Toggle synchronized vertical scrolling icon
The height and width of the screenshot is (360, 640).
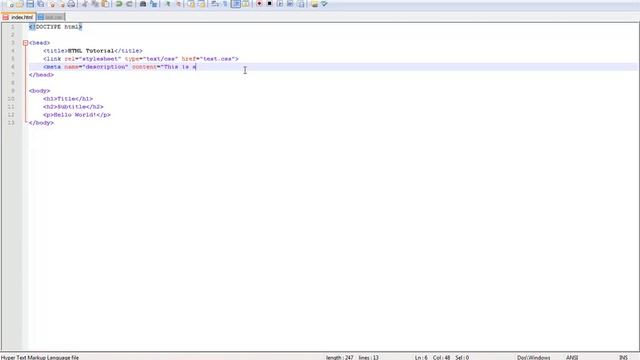pyautogui.click(x=191, y=4)
